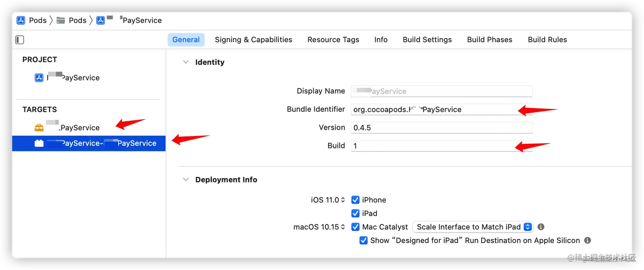Click the Bundle Identifier field

442,110
